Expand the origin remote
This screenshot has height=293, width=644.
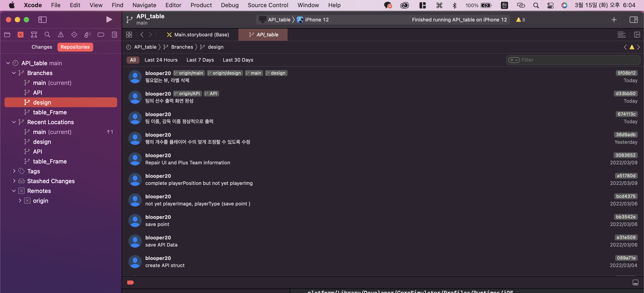coord(20,201)
